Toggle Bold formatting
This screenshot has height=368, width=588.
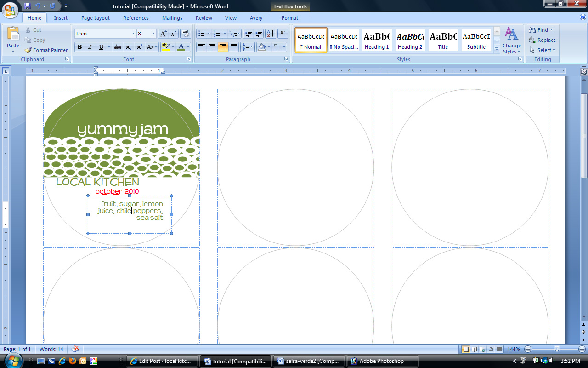79,47
